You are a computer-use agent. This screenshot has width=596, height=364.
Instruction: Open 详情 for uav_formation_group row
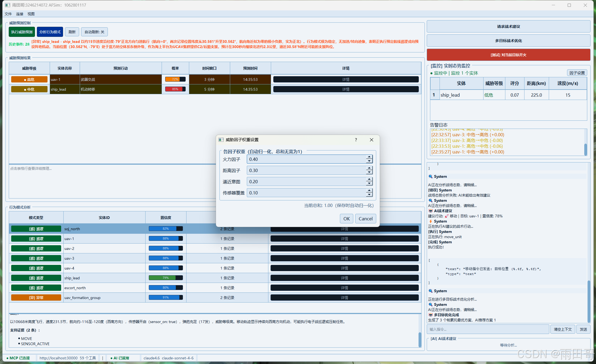coord(344,298)
